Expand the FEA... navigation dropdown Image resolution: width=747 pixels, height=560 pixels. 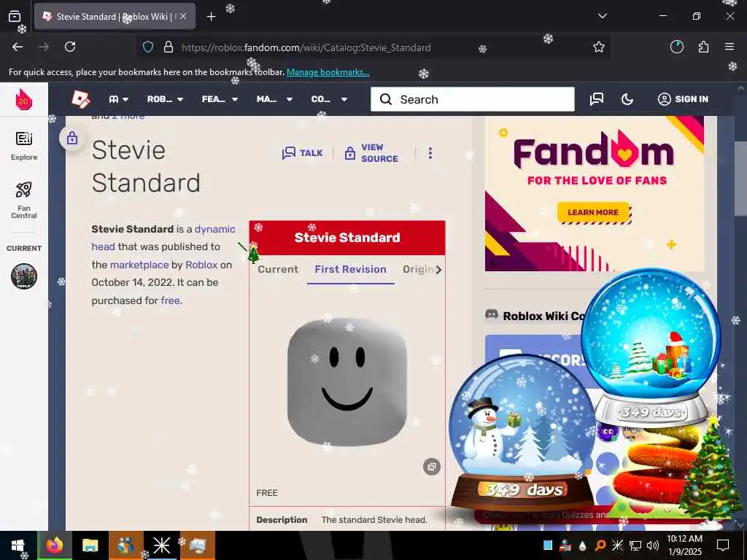219,99
